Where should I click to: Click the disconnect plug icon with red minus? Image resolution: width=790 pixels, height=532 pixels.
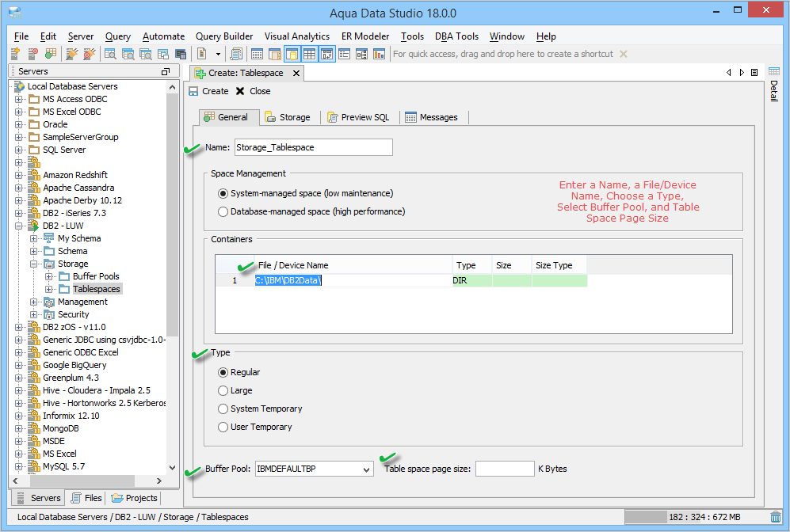point(90,54)
